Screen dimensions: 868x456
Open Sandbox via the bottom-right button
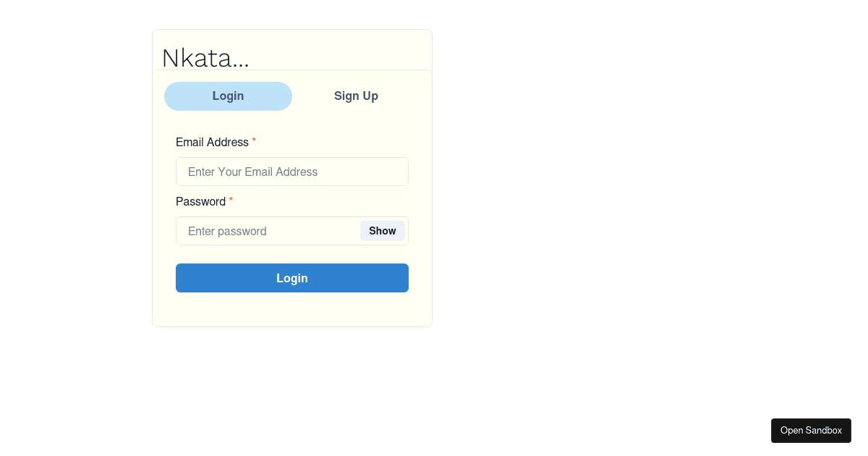(811, 430)
